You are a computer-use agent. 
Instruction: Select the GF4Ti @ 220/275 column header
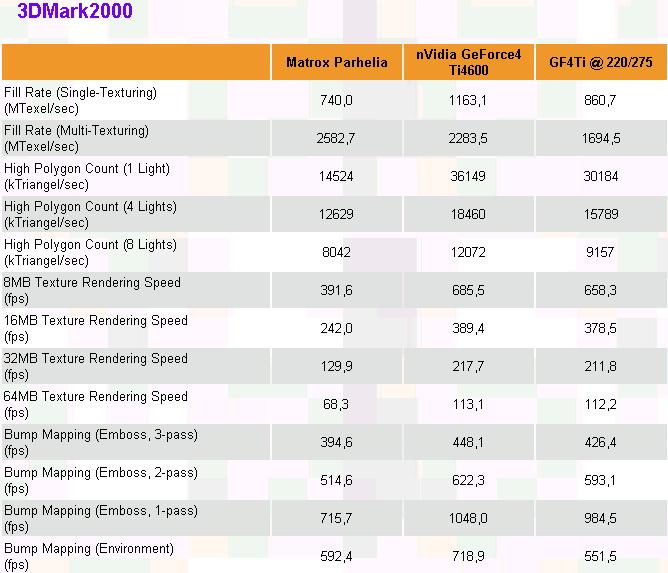(601, 62)
